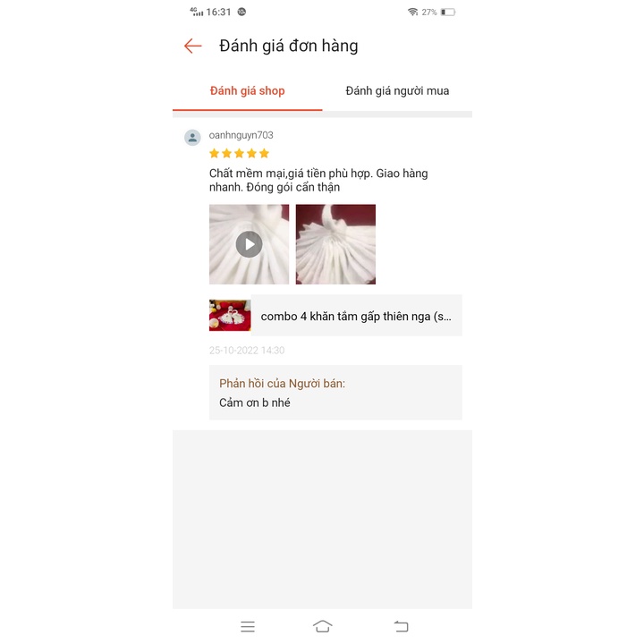Tap the review text about Chất mềm mại
Image resolution: width=644 pixels, height=644 pixels.
tap(318, 181)
